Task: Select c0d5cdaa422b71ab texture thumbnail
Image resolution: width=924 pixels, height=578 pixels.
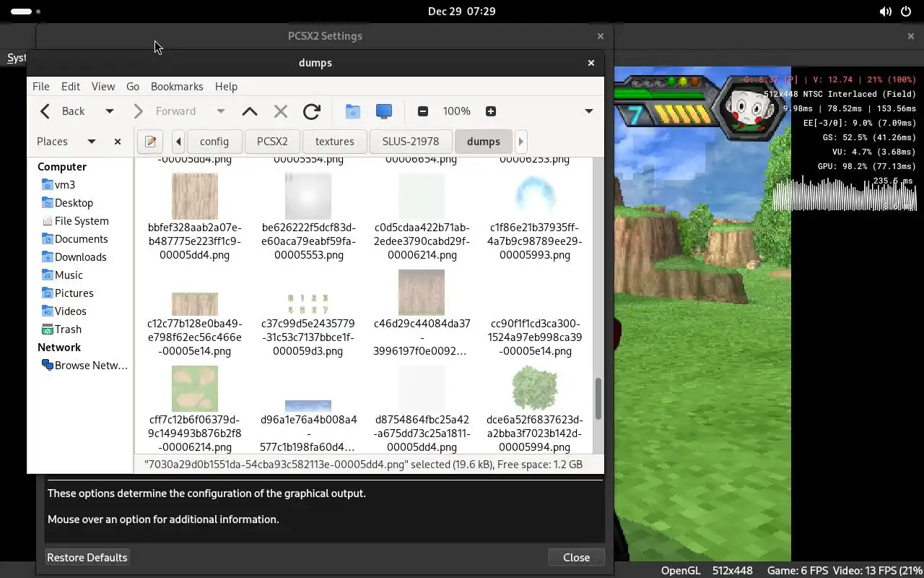Action: [422, 196]
